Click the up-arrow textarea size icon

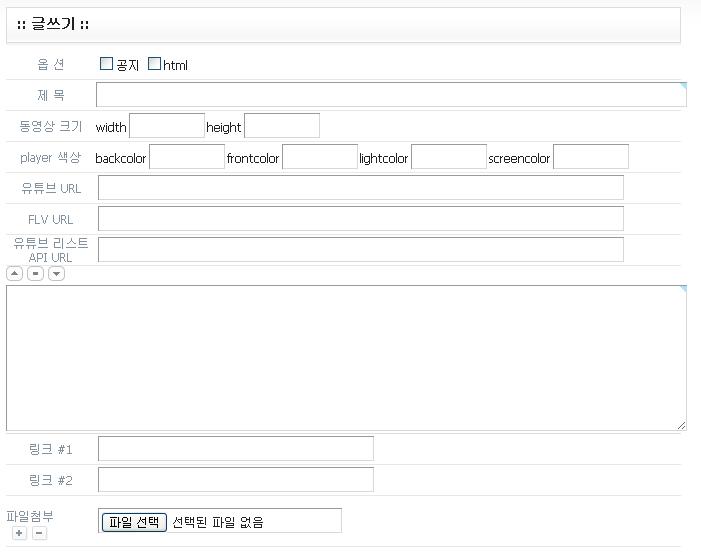coord(15,274)
